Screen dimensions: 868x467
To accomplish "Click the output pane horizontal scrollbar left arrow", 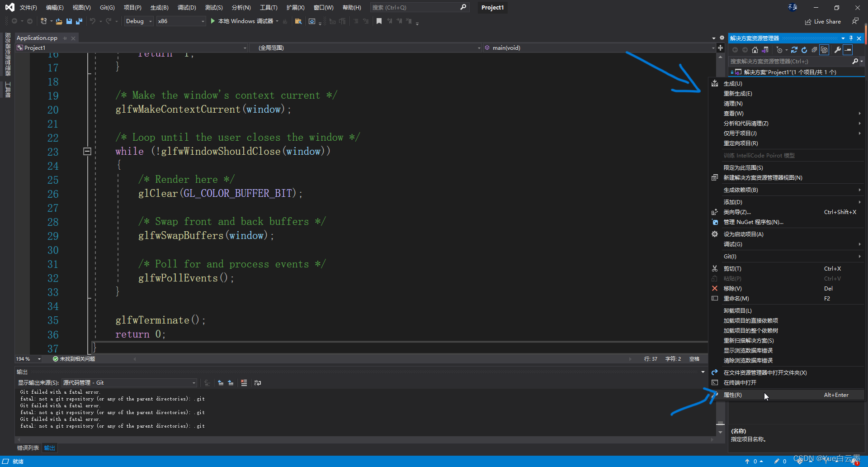I will pyautogui.click(x=19, y=439).
